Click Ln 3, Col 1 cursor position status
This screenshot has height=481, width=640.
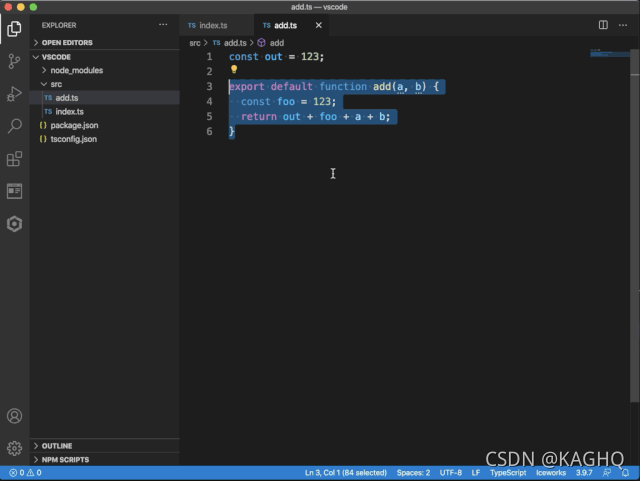[x=346, y=473]
